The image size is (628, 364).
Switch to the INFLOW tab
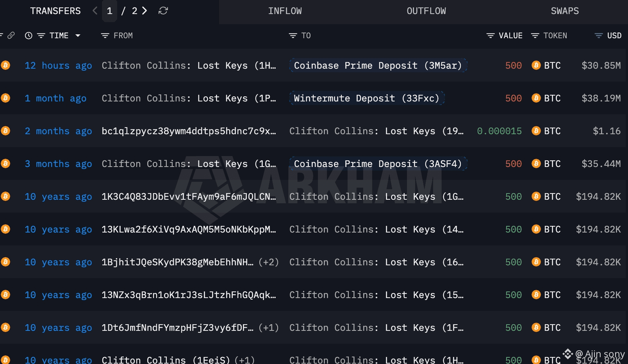[285, 11]
